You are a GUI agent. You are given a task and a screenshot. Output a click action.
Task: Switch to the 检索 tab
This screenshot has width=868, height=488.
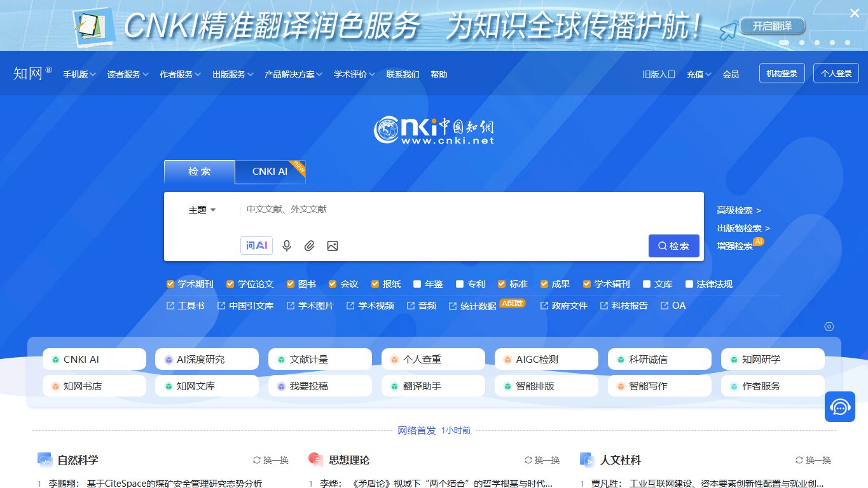pyautogui.click(x=200, y=172)
